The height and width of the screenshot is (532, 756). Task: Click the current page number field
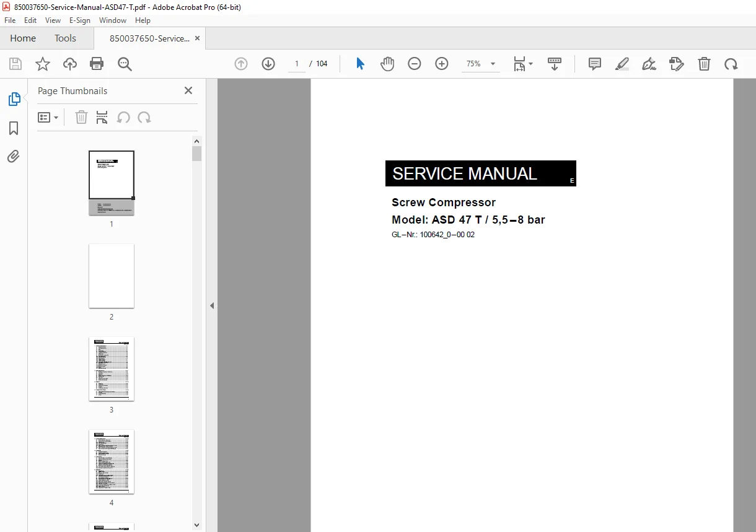297,64
